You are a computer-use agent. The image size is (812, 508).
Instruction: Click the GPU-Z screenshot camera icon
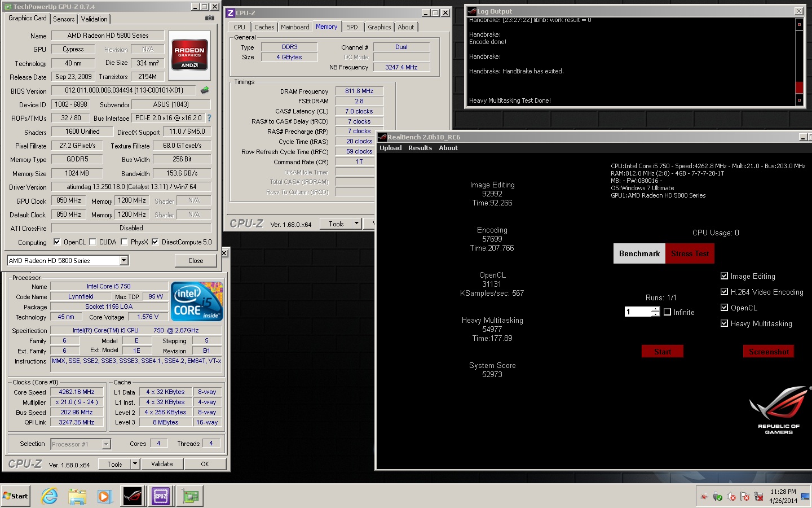210,18
